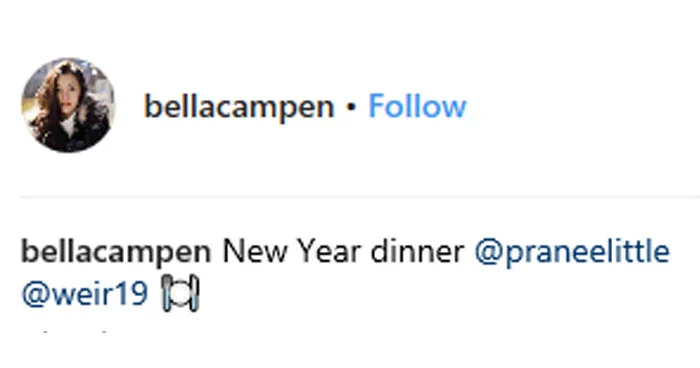Open post author's avatar image
The height and width of the screenshot is (368, 700).
tap(68, 105)
